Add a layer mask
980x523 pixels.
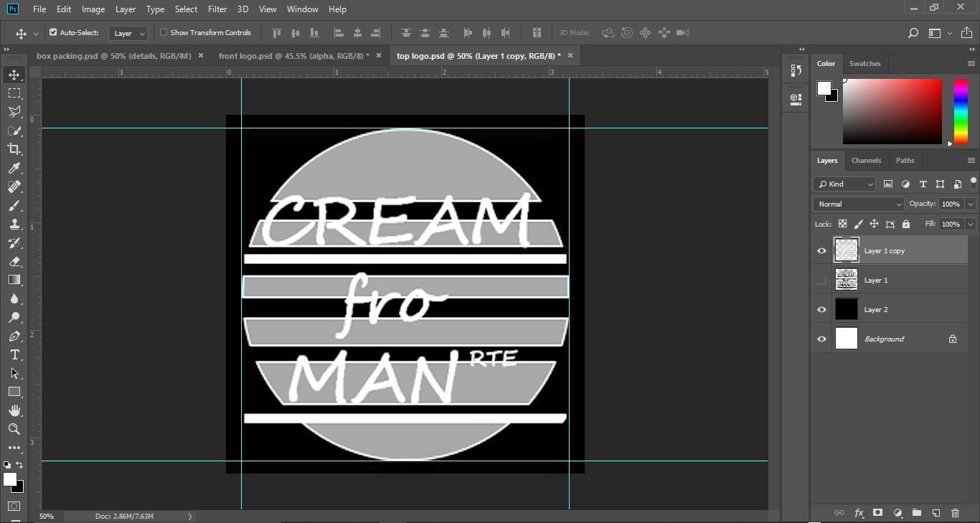[x=877, y=513]
